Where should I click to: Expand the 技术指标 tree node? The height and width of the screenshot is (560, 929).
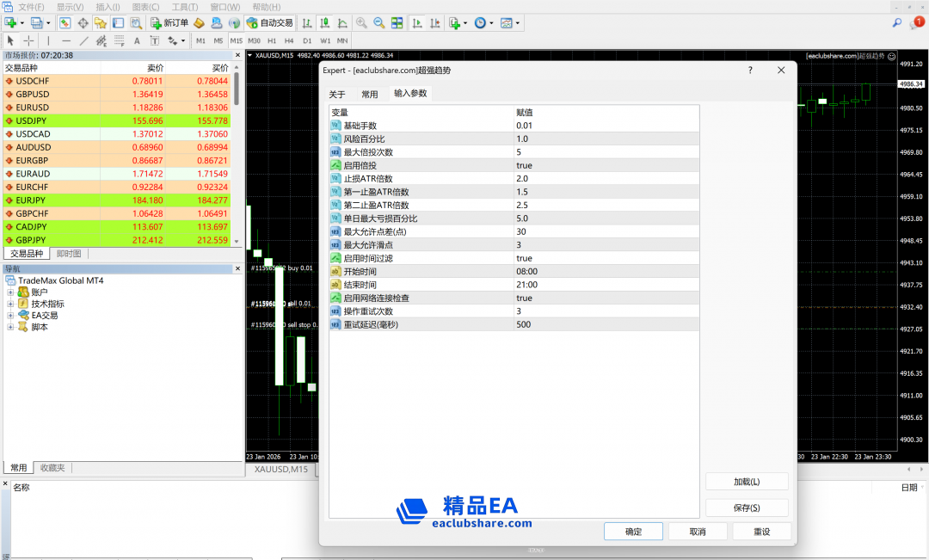[x=10, y=305]
